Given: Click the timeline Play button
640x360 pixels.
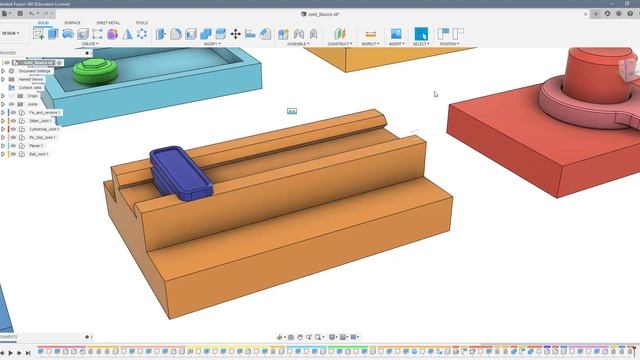Looking at the screenshot, I should coord(11,353).
